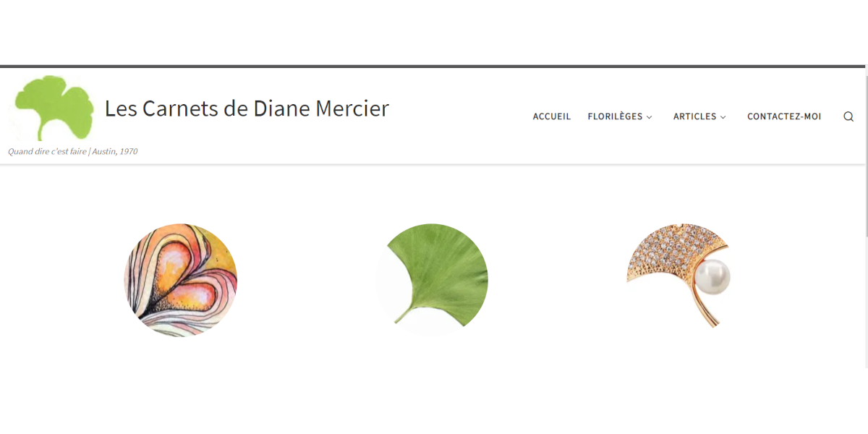
Task: Open the Contactez-moi page link
Action: click(784, 116)
